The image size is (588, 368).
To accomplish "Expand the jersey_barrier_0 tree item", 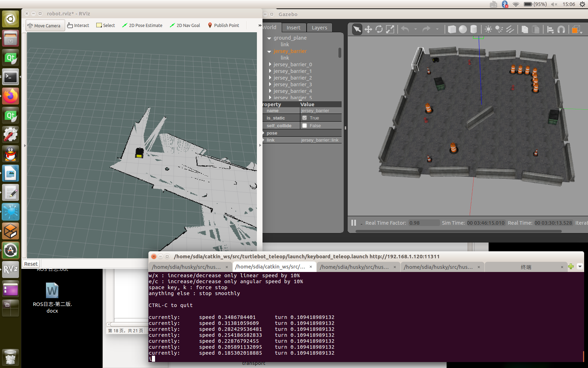I will [x=270, y=64].
